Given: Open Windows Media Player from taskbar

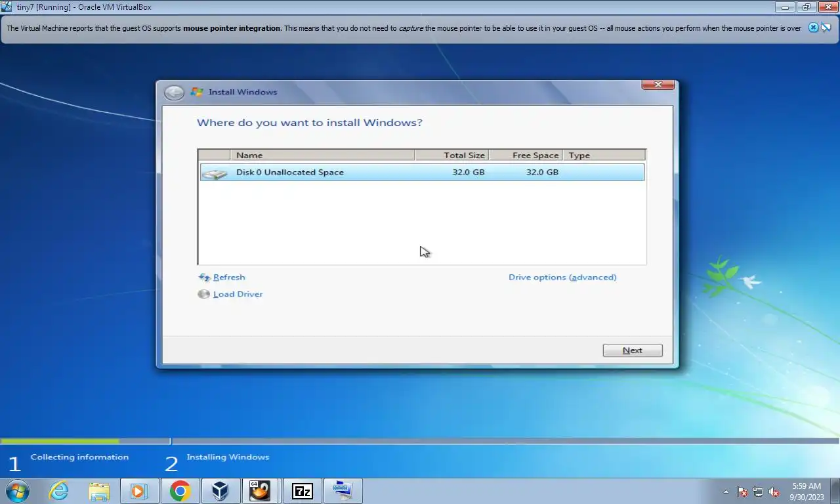Looking at the screenshot, I should tap(139, 491).
